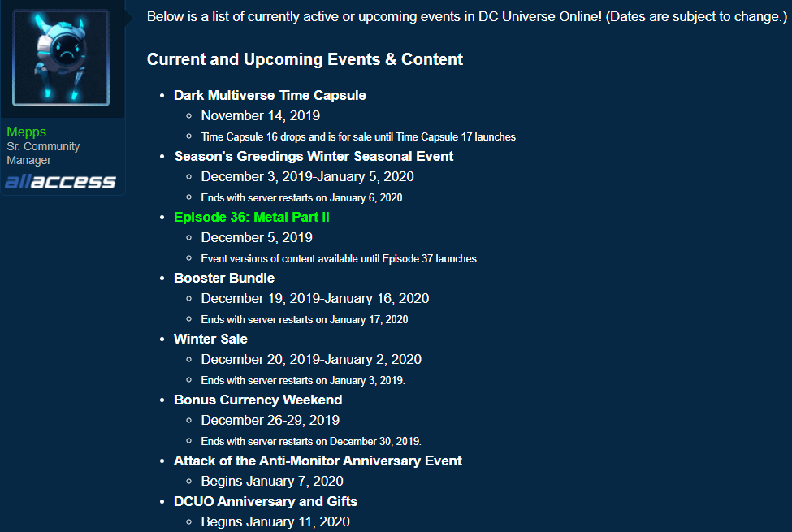Viewport: 792px width, 532px height.
Task: Click the 'Booster Bundle' item
Action: pyautogui.click(x=224, y=278)
